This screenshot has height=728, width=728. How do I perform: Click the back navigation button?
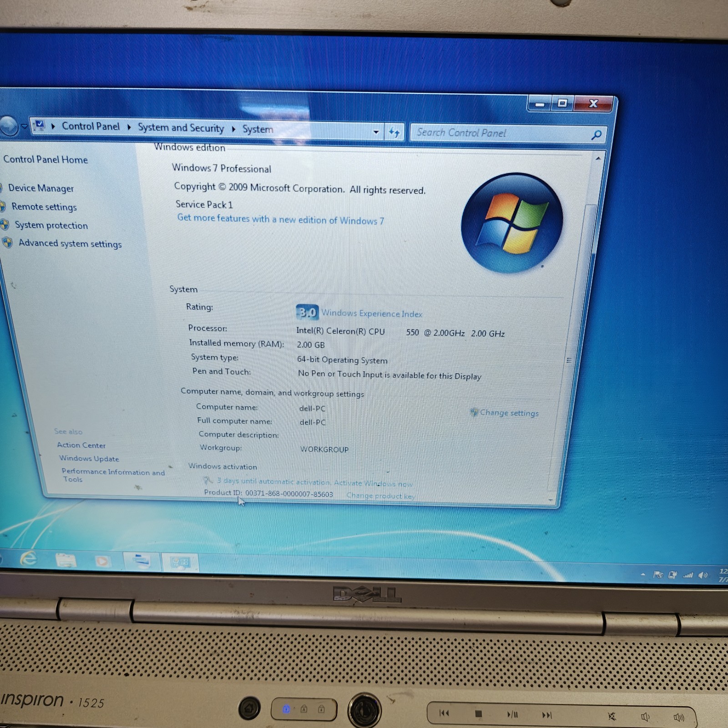pos(8,126)
